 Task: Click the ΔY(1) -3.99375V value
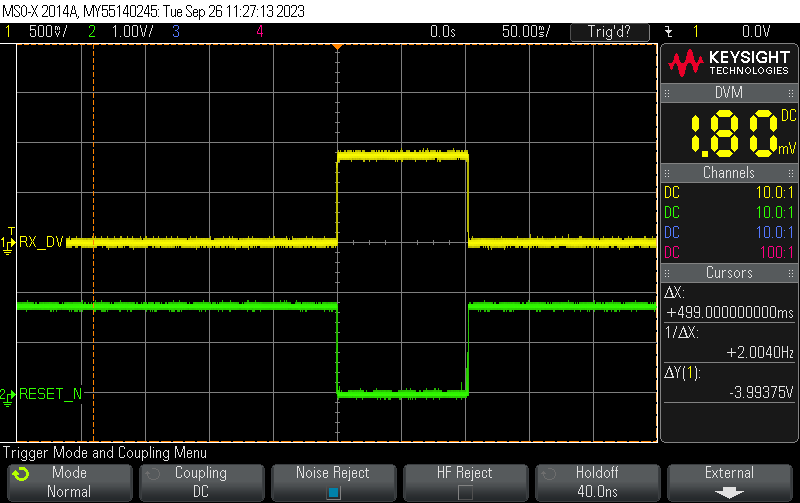[761, 392]
